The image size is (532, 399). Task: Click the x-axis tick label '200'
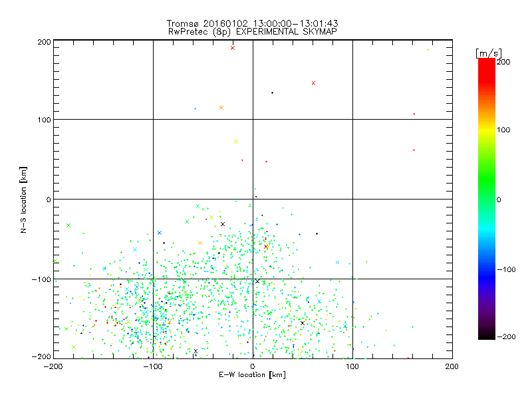pos(452,366)
